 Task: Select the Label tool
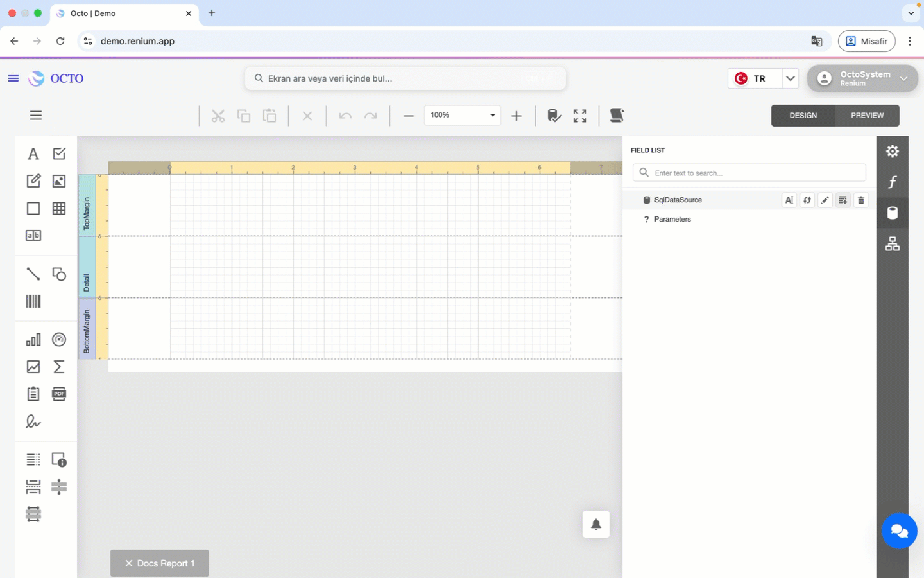pos(33,153)
